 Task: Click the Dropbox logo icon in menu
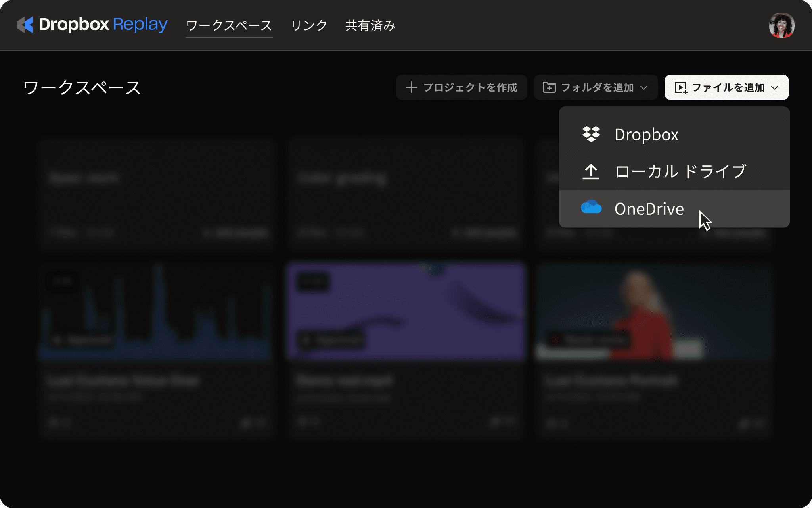591,134
